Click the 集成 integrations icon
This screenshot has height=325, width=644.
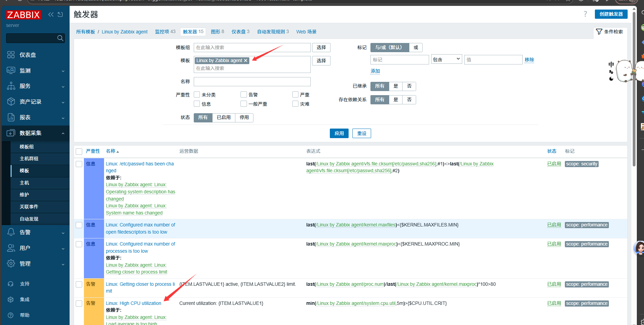11,299
